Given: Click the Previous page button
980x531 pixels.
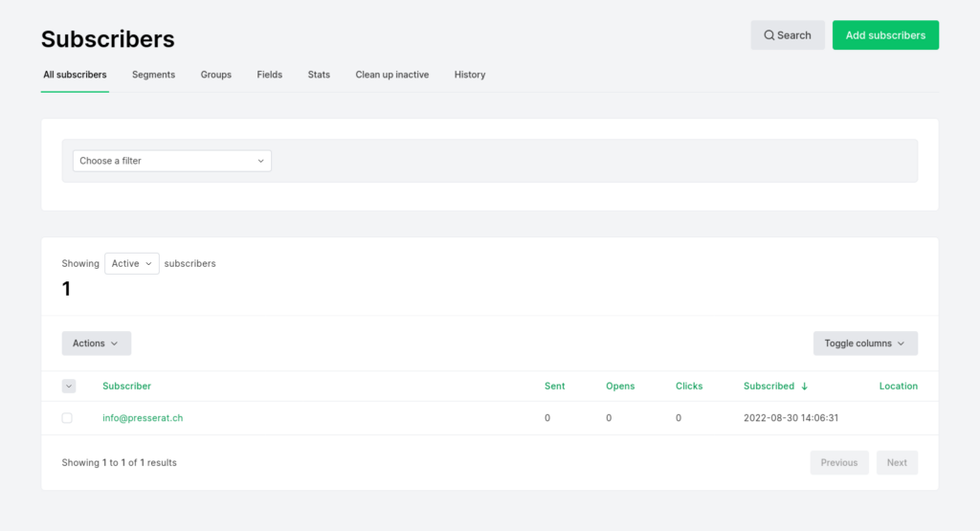Looking at the screenshot, I should 838,462.
